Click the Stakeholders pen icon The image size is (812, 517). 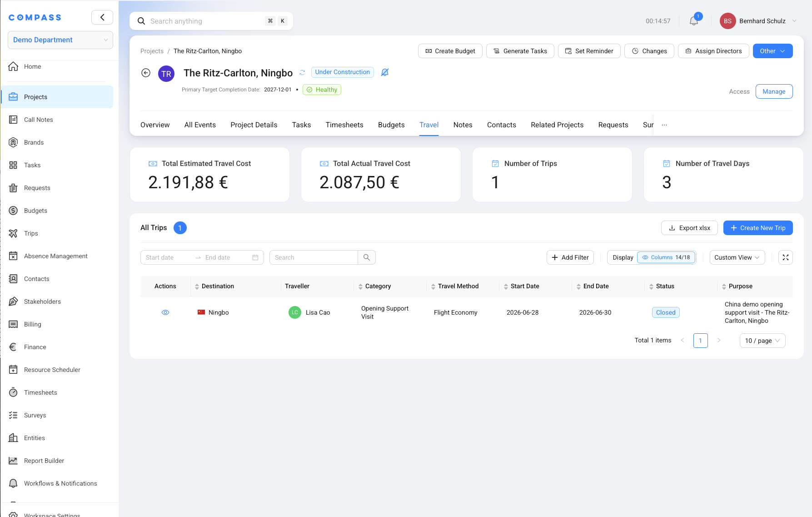(13, 301)
